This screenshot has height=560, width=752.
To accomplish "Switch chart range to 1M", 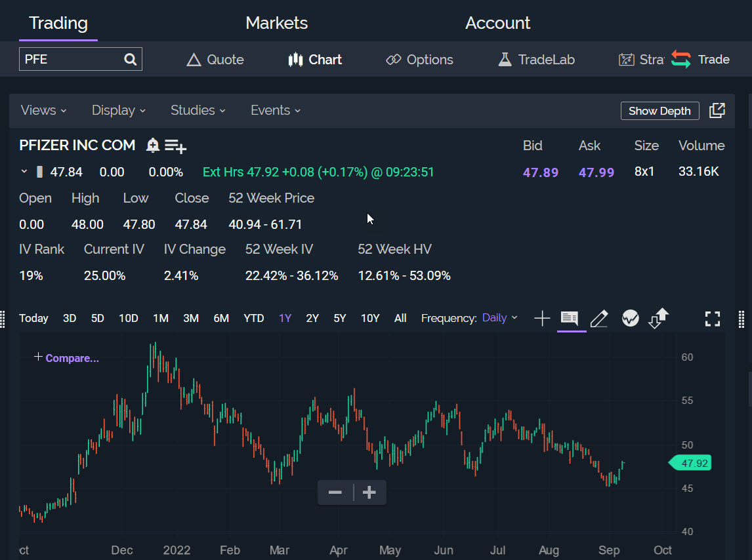I will (x=161, y=318).
